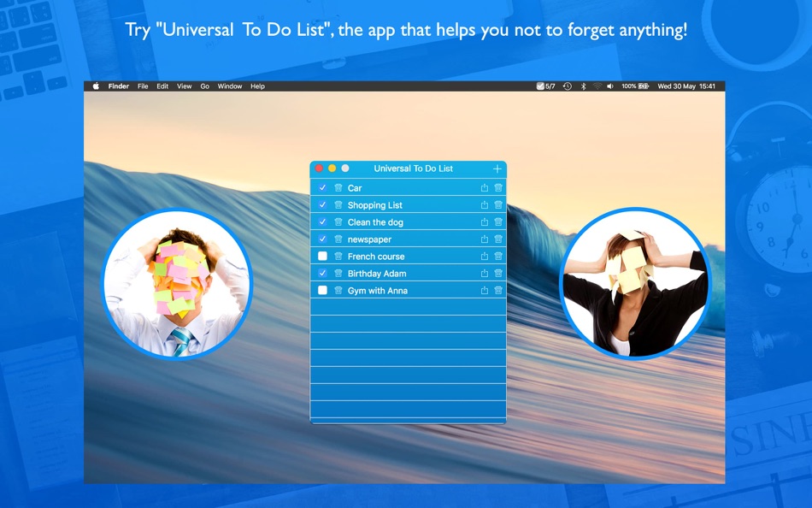Open the Time Machine menu bar icon
The width and height of the screenshot is (812, 508).
(x=568, y=86)
